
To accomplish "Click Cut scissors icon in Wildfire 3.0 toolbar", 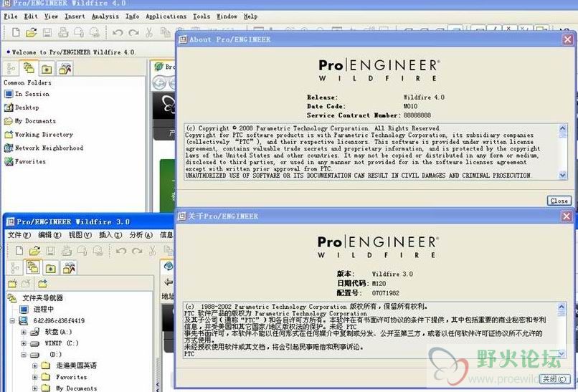I will click(x=152, y=251).
